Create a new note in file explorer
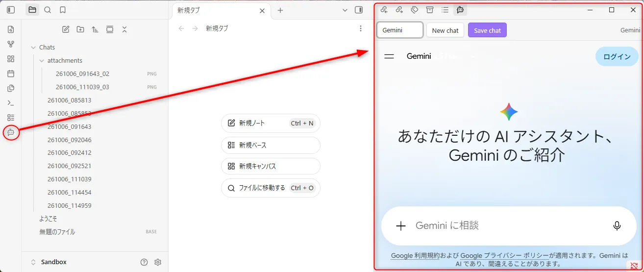This screenshot has width=644, height=272. [x=66, y=29]
